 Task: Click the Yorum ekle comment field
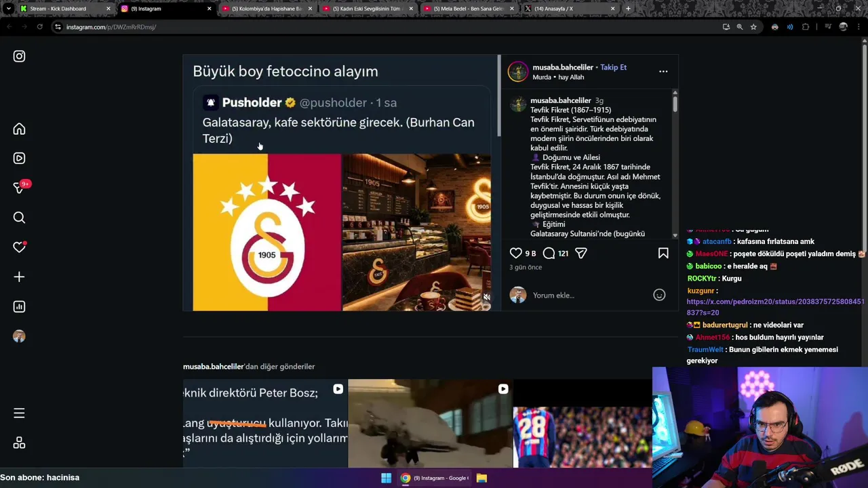point(589,295)
